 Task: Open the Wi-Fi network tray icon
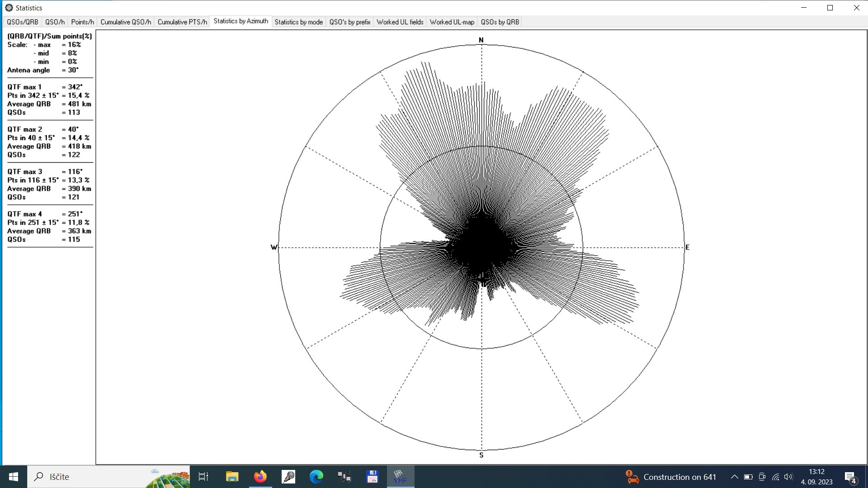[775, 477]
